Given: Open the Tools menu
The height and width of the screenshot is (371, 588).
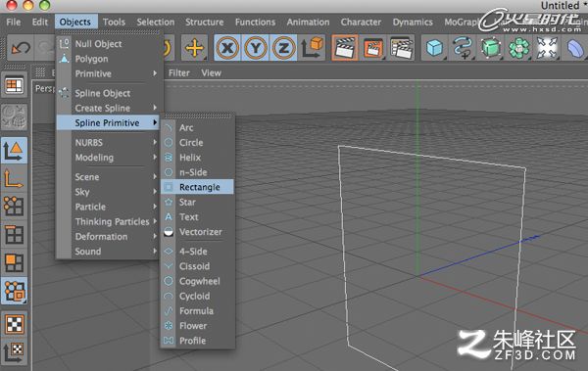Looking at the screenshot, I should point(114,23).
